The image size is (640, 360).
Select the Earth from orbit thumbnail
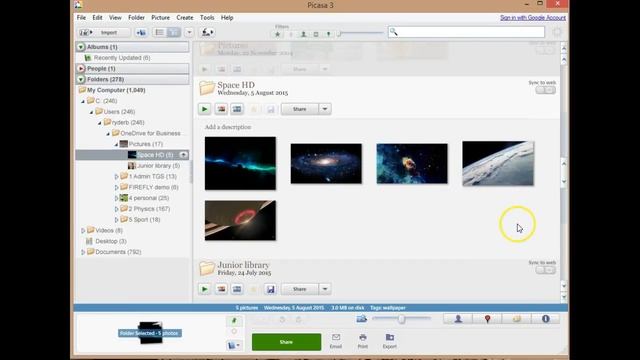coord(498,163)
